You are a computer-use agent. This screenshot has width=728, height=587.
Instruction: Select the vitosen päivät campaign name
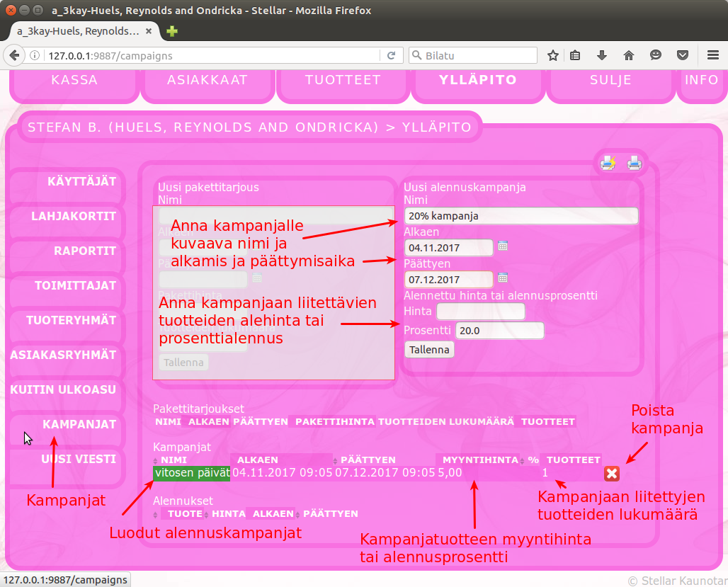click(x=192, y=473)
